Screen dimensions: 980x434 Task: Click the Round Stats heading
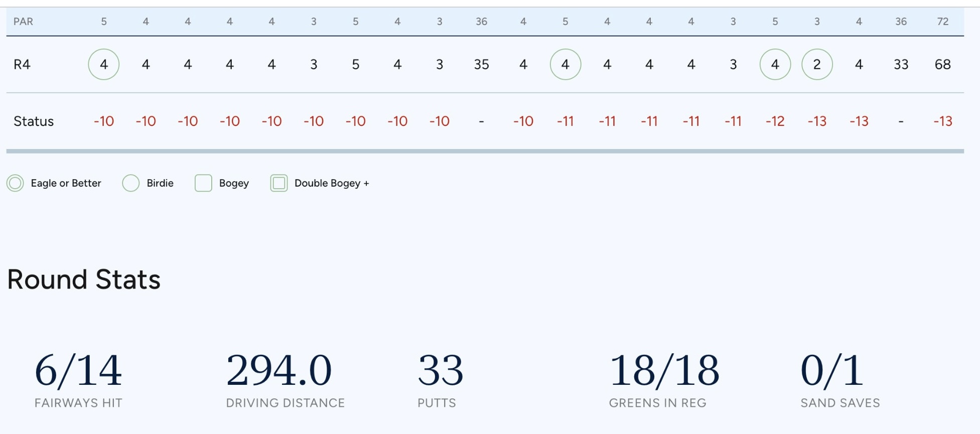tap(84, 279)
